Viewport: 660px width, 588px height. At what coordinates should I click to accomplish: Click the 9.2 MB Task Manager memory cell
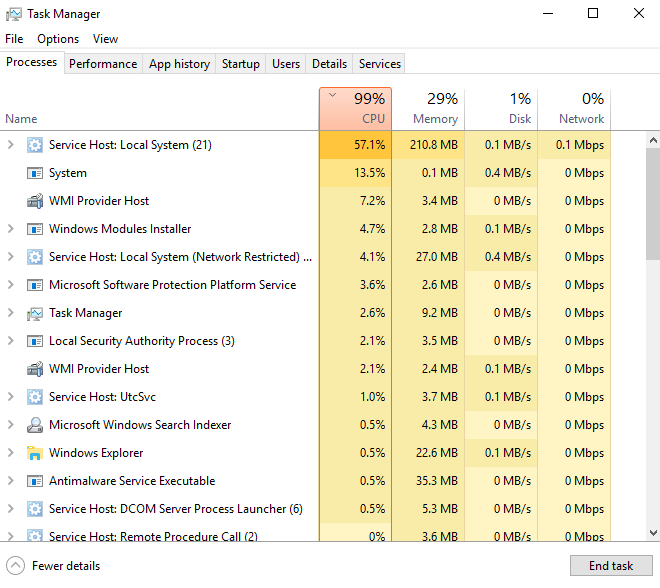[428, 313]
